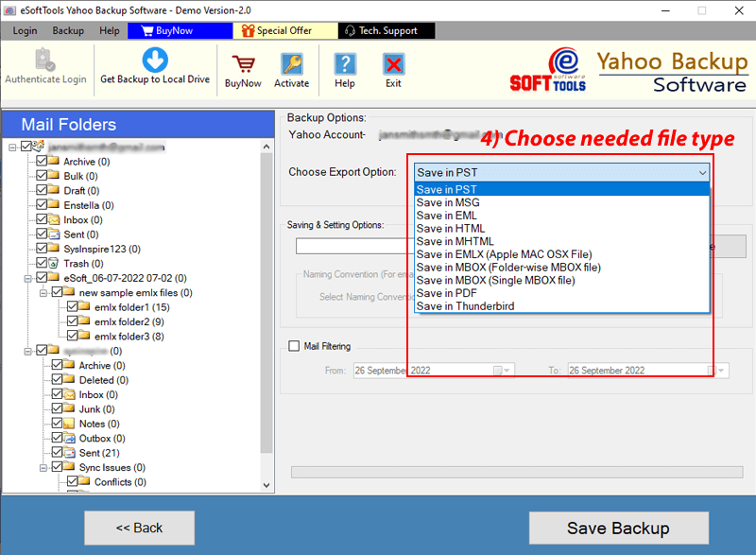
Task: Click the red Exit icon
Action: click(x=393, y=64)
